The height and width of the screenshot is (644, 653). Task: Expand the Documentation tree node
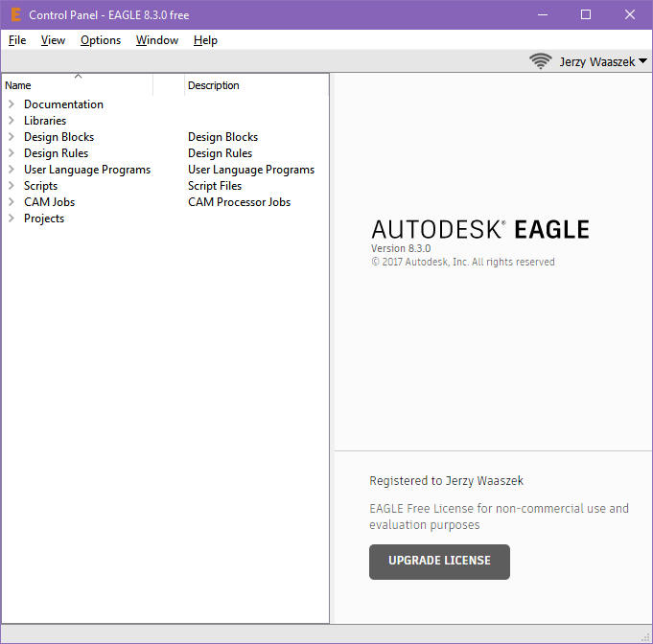click(x=12, y=104)
